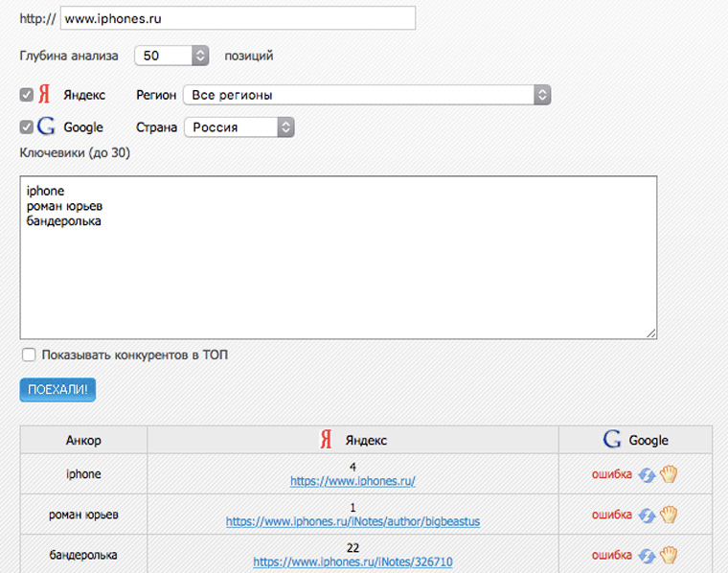Expand the Регион dropdown showing Все регионы
Viewport: 728px width, 573px height.
click(367, 95)
